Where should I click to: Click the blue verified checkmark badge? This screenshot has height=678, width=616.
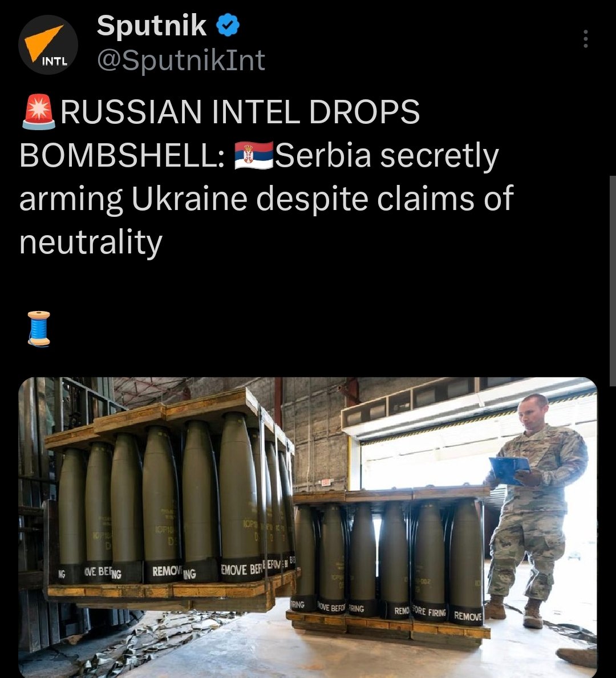pos(228,25)
